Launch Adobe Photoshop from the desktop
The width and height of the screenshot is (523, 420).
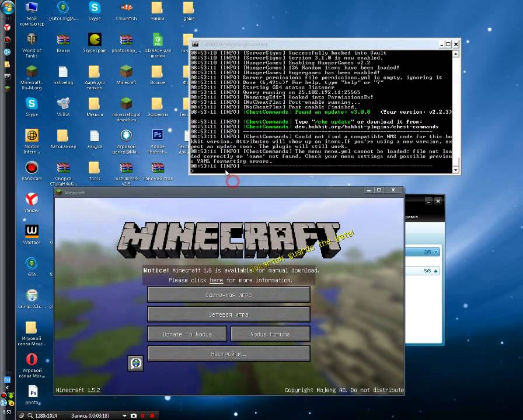click(158, 141)
